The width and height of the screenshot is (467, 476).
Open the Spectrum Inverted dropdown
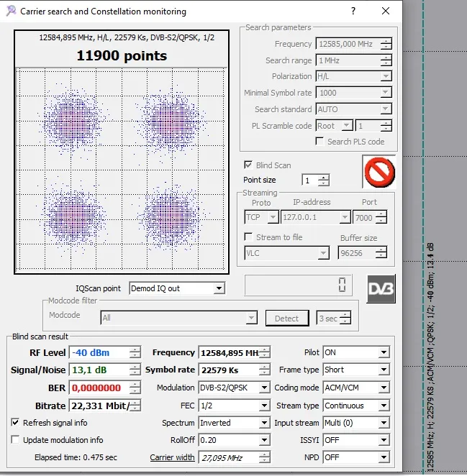[x=263, y=423]
